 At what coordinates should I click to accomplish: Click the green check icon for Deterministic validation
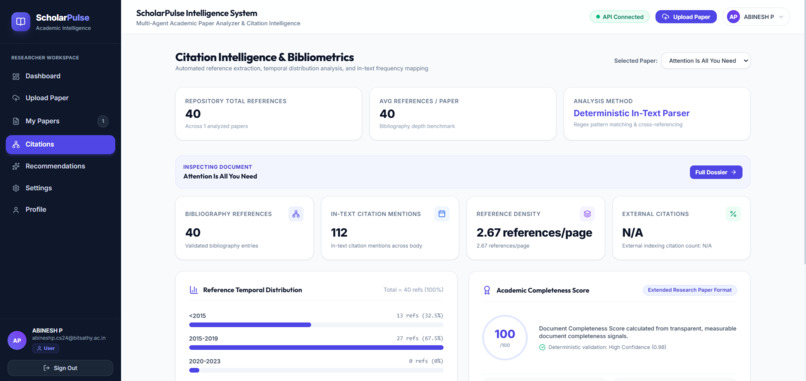(542, 347)
